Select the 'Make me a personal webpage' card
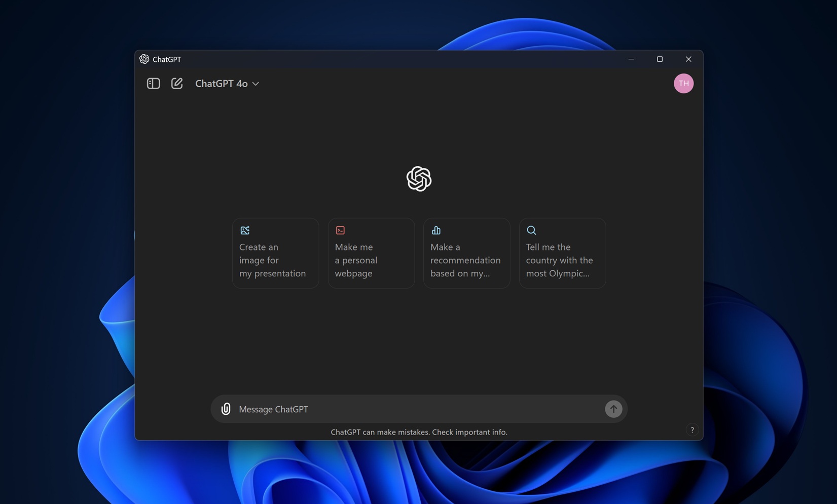The height and width of the screenshot is (504, 837). [371, 260]
